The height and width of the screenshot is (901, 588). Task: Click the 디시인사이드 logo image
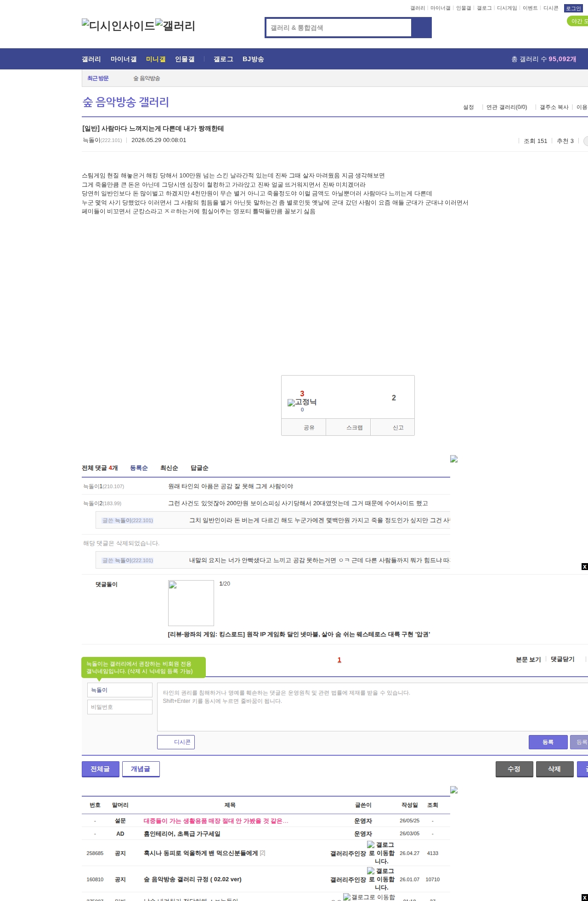pos(119,26)
